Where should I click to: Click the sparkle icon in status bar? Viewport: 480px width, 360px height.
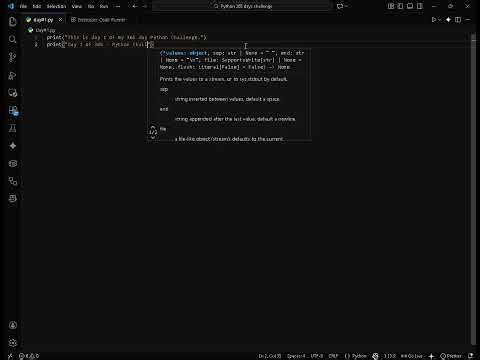431,356
